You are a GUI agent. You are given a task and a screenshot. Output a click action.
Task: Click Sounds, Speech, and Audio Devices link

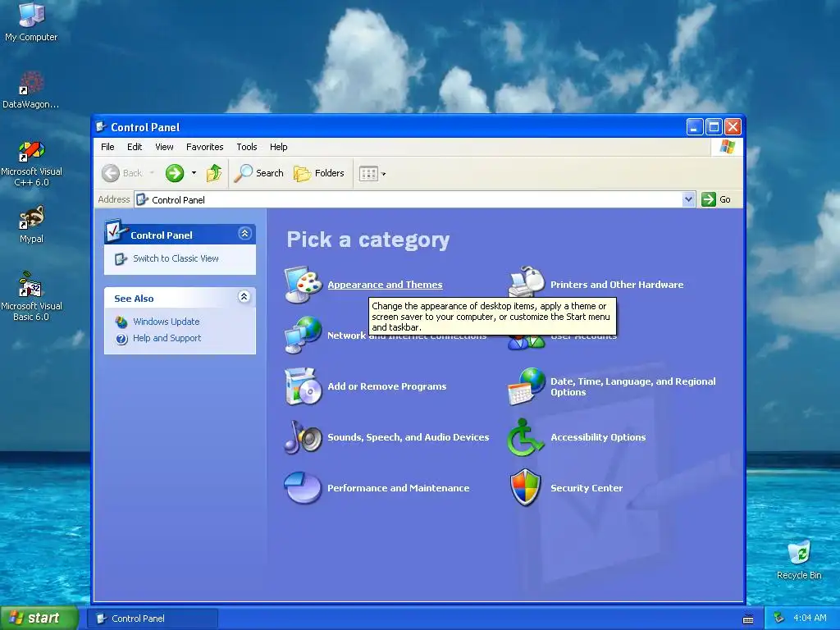click(409, 437)
